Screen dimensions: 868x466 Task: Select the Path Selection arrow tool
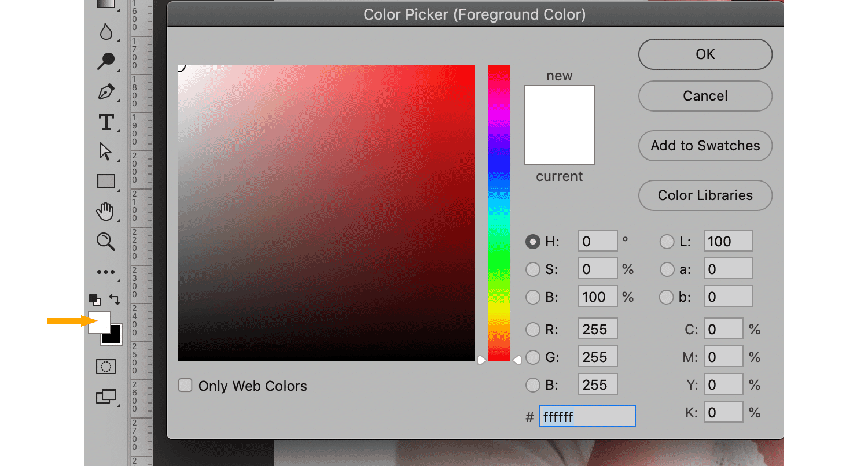click(x=106, y=151)
